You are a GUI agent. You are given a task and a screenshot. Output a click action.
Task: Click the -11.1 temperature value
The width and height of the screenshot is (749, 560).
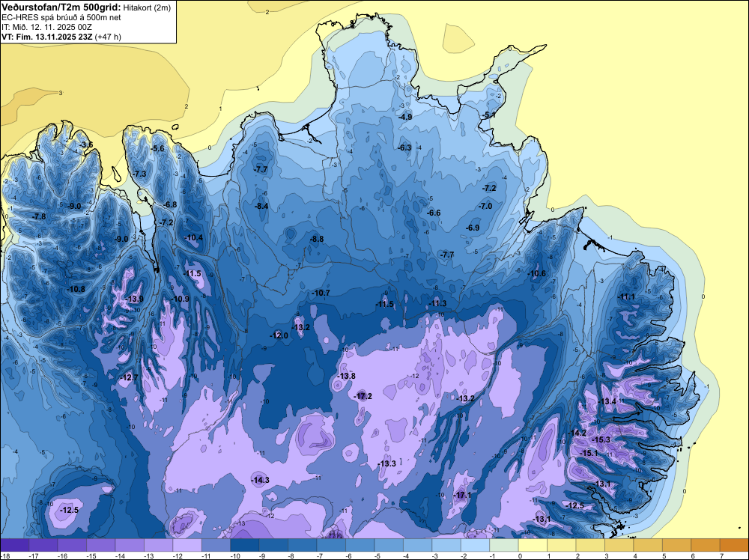[x=626, y=296]
